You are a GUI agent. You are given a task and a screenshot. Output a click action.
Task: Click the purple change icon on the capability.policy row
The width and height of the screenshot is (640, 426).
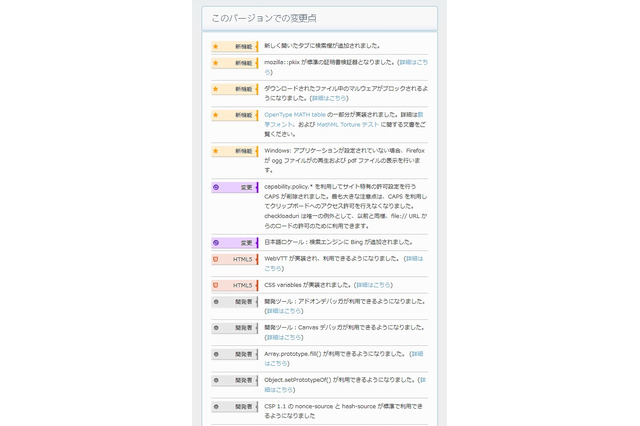[216, 187]
